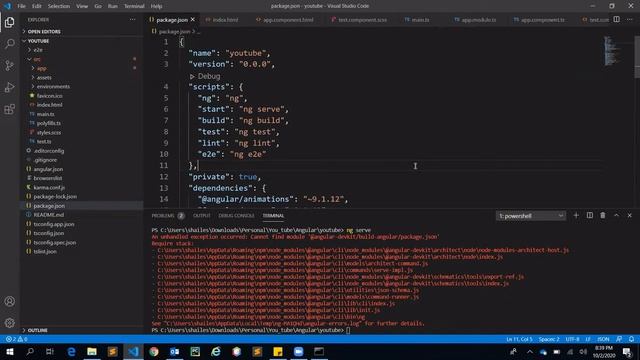
Task: Open File Explorer from taskbar
Action: click(92, 351)
